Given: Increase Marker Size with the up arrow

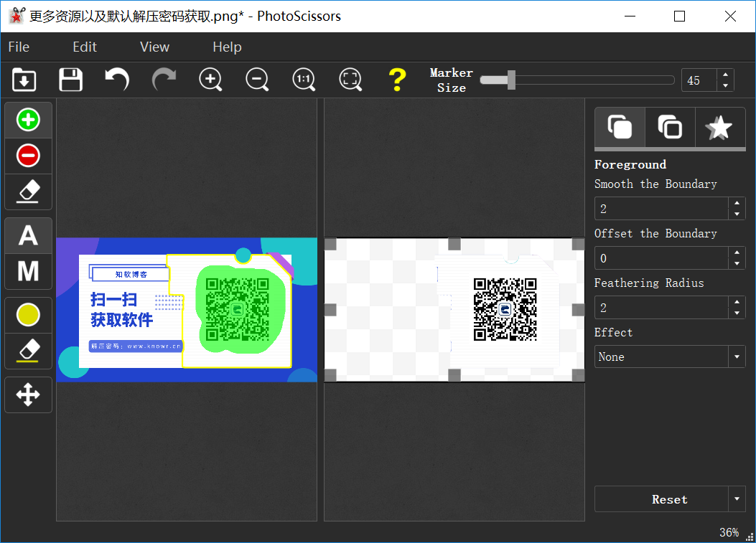Looking at the screenshot, I should [x=726, y=75].
